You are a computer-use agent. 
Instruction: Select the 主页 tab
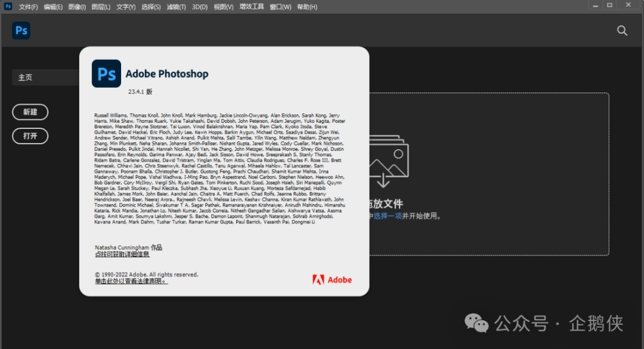[x=25, y=77]
